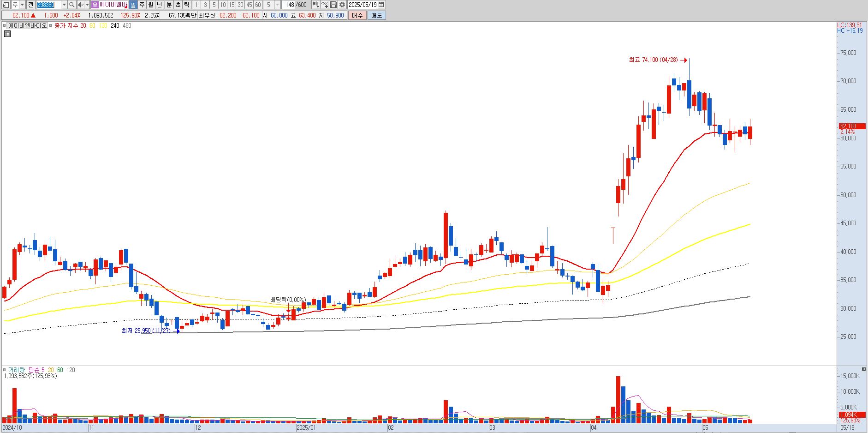868x433 pixels.
Task: Expand the speaker options dropdown arrow
Action: (87, 5)
